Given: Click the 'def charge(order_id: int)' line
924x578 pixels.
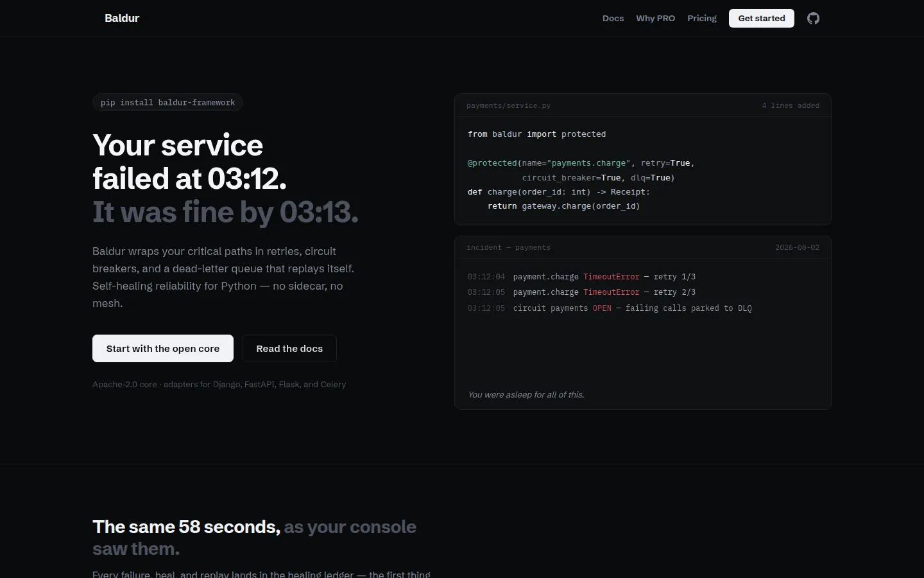Looking at the screenshot, I should click(558, 192).
